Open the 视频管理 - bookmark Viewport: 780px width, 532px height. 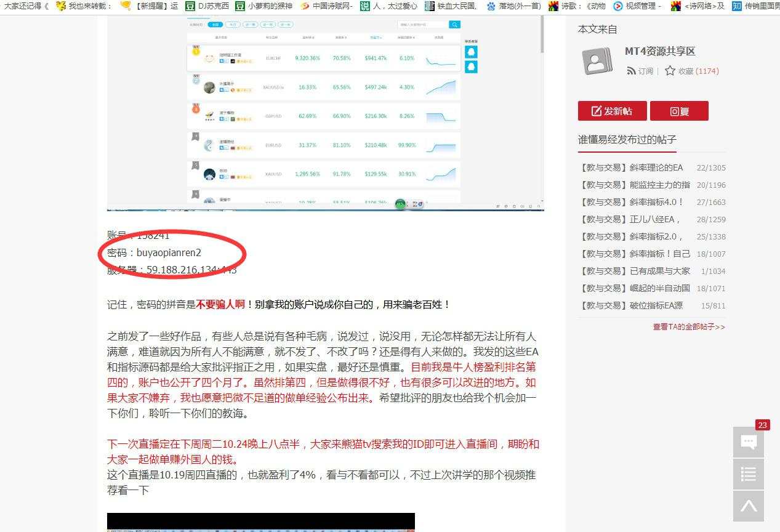point(637,6)
